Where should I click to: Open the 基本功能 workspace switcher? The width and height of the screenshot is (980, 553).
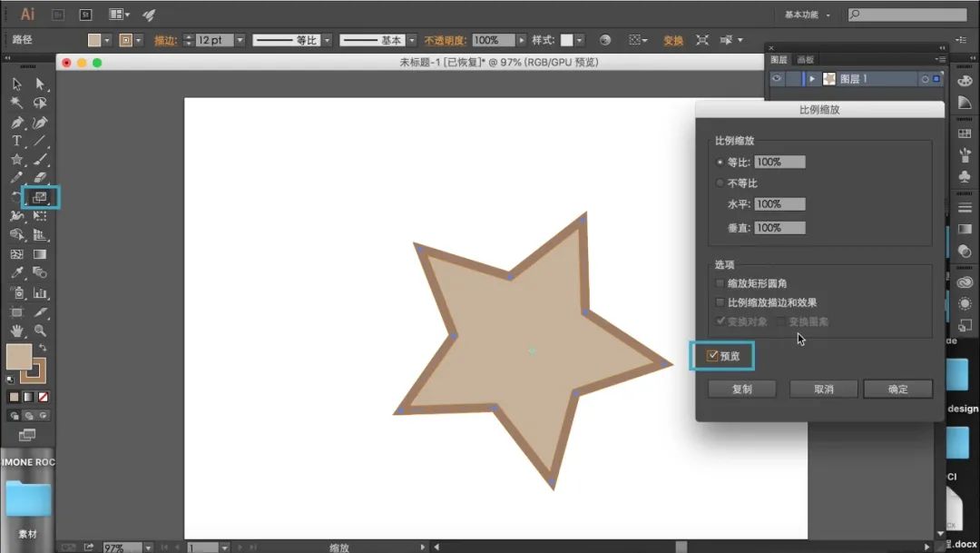coord(807,15)
